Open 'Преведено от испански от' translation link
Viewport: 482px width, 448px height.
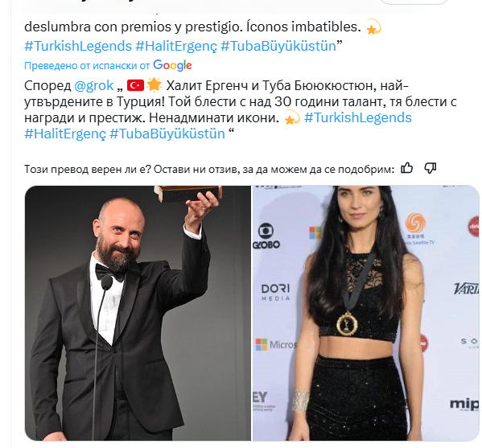click(x=87, y=65)
